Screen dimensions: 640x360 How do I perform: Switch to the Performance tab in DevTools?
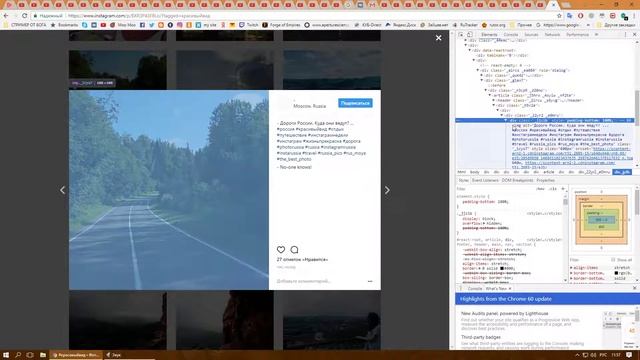click(577, 35)
